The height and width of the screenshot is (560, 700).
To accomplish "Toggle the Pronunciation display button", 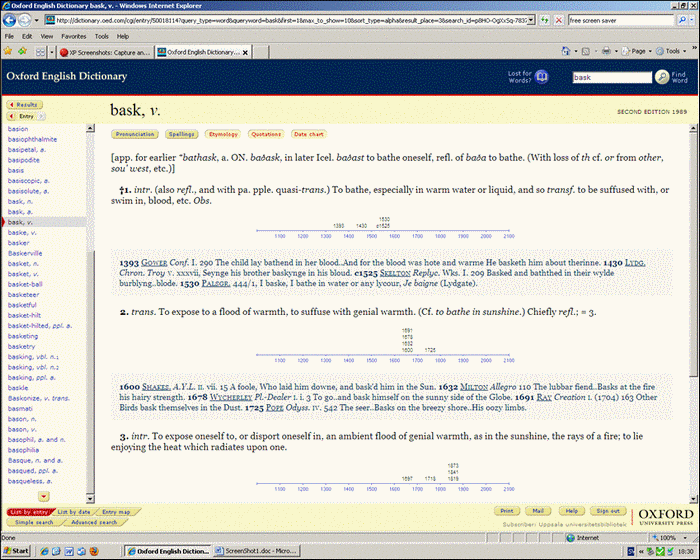I will (x=135, y=133).
